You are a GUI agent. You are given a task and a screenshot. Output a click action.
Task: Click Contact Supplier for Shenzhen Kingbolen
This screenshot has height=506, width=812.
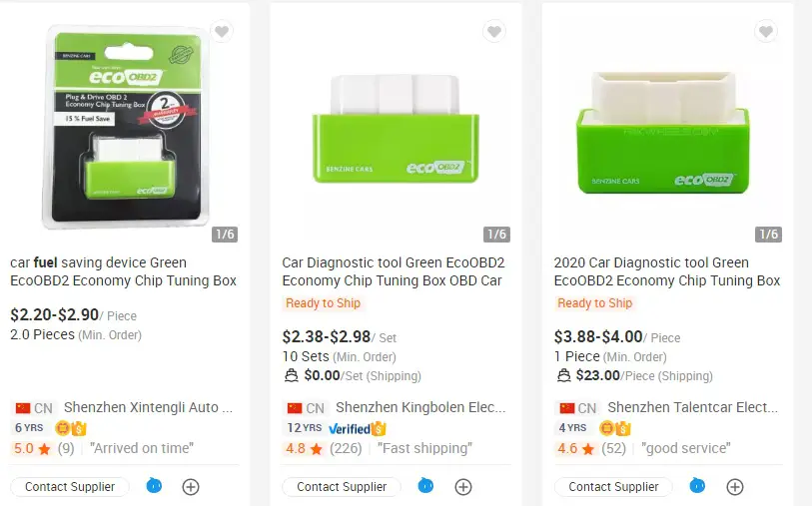pos(342,487)
